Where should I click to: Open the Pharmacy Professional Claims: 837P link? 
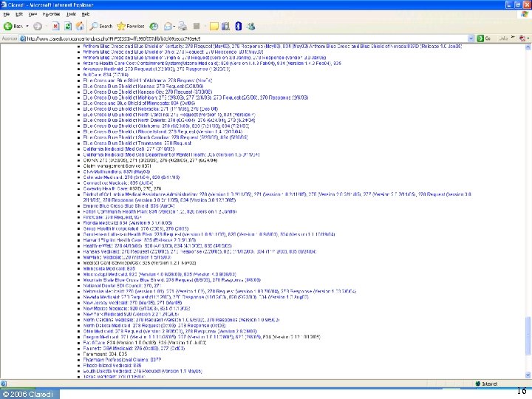[x=122, y=360]
